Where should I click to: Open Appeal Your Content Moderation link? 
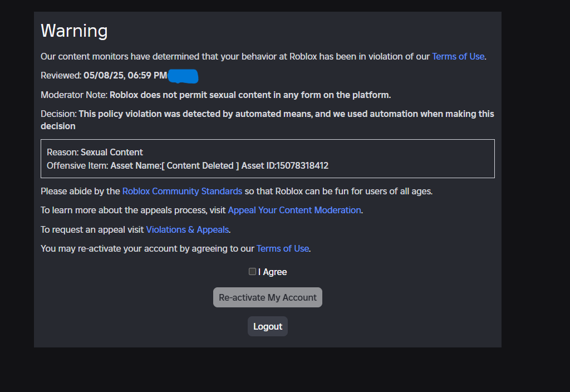[294, 210]
